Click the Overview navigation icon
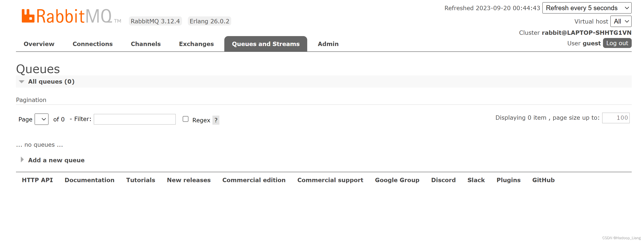This screenshot has height=242, width=644. (x=39, y=44)
